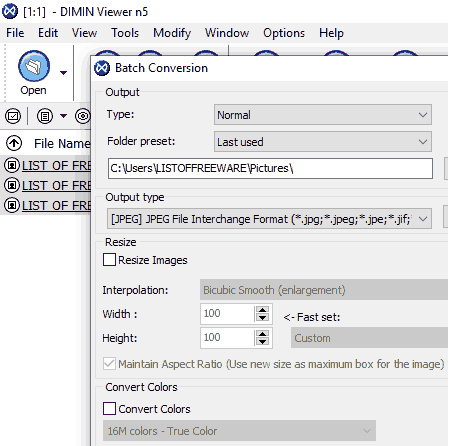Screen dimensions: 450x446
Task: Click the image icon of second file
Action: pos(12,185)
